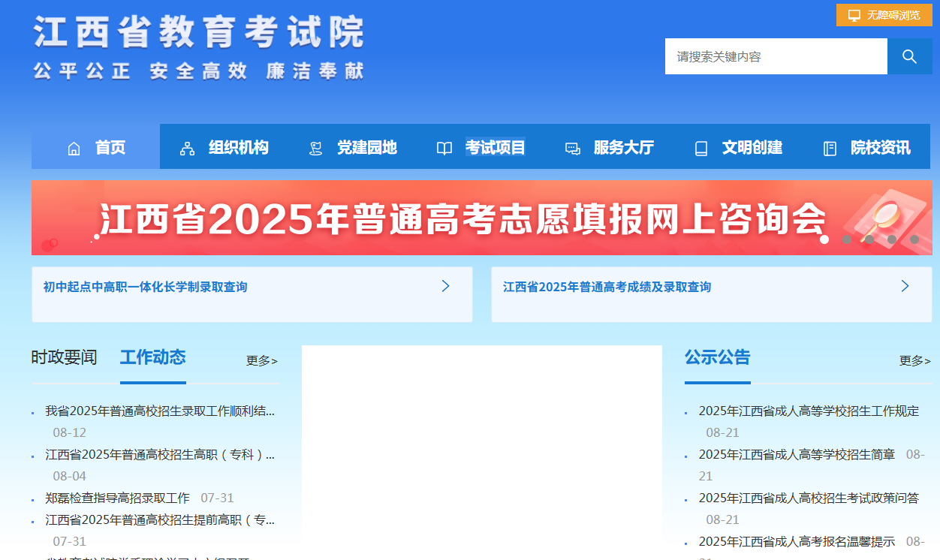Click the monitor icon on 无障碍浏览 button

click(853, 14)
